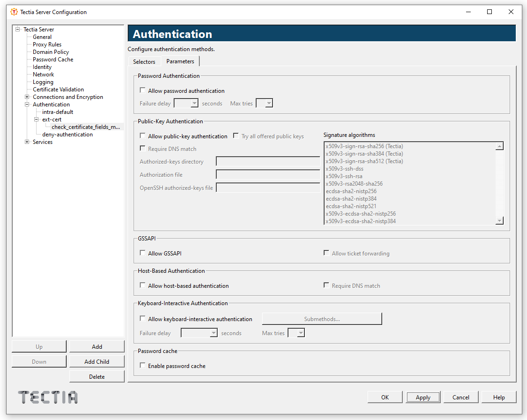Click the Add button
The height and width of the screenshot is (420, 527).
pyautogui.click(x=97, y=347)
